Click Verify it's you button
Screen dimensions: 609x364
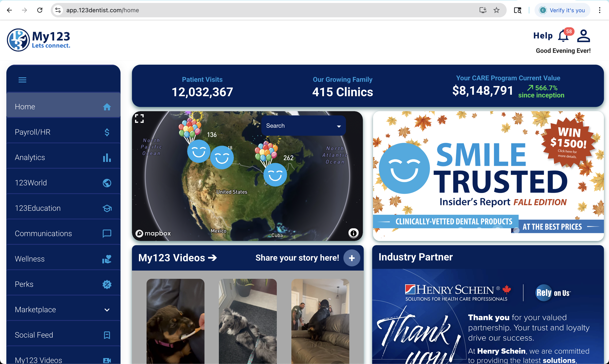coord(562,10)
